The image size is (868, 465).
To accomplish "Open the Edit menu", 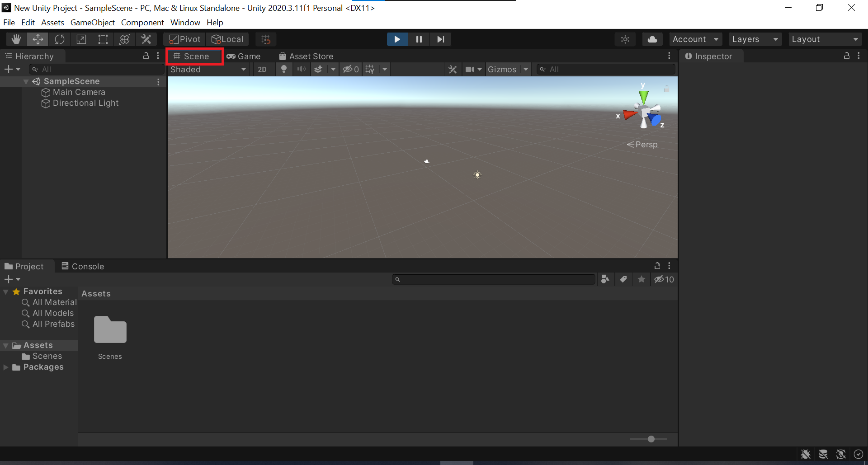I will (x=28, y=23).
